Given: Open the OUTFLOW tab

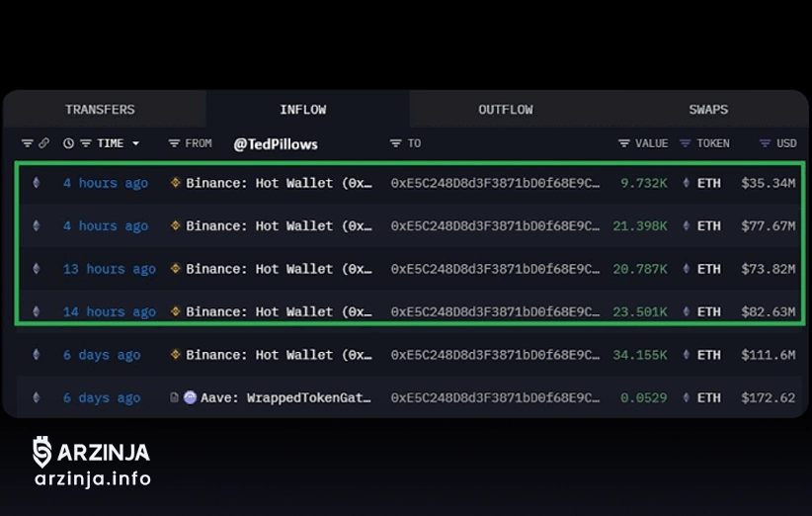Looking at the screenshot, I should point(505,110).
